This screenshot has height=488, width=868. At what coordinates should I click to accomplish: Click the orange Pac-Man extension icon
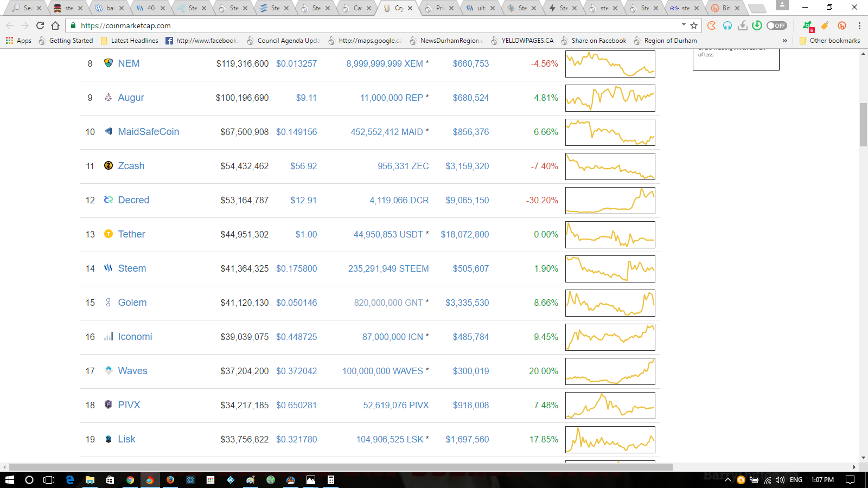(712, 25)
